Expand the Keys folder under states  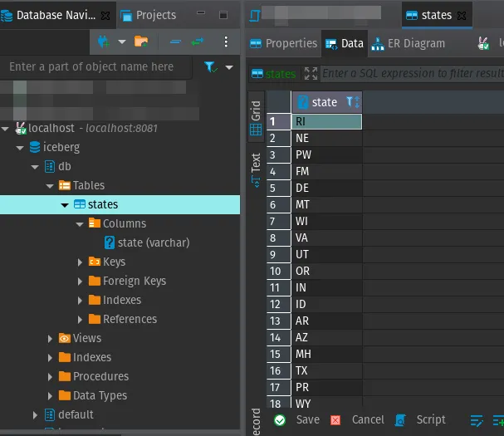click(81, 262)
